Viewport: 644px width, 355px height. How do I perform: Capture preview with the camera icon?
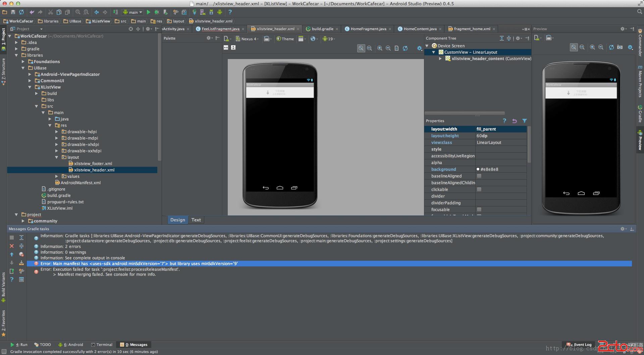[x=620, y=47]
